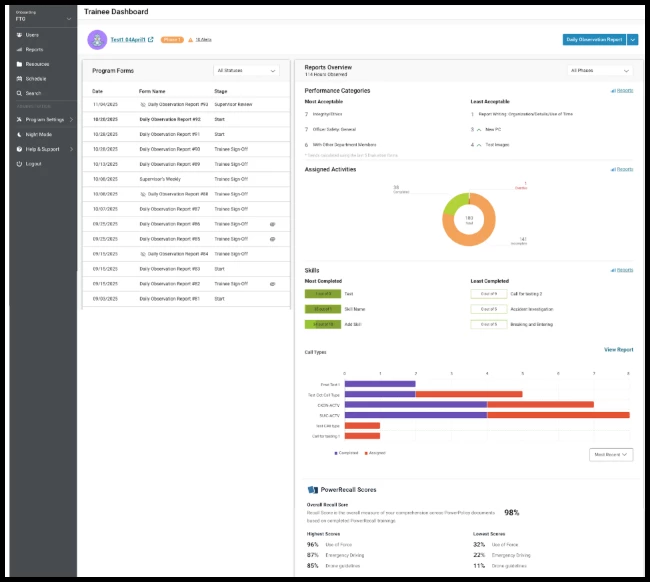The image size is (650, 582).
Task: Open the Reports bar-chart icon in sidebar
Action: (19, 49)
